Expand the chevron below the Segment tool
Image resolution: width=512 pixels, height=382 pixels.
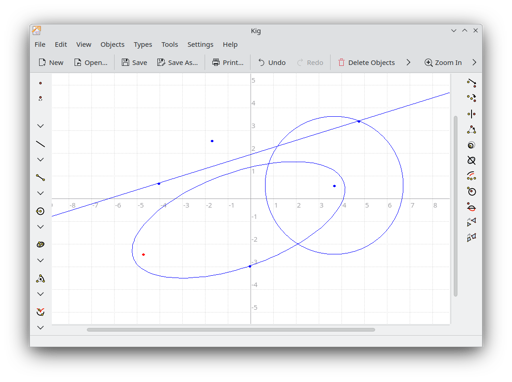40,193
